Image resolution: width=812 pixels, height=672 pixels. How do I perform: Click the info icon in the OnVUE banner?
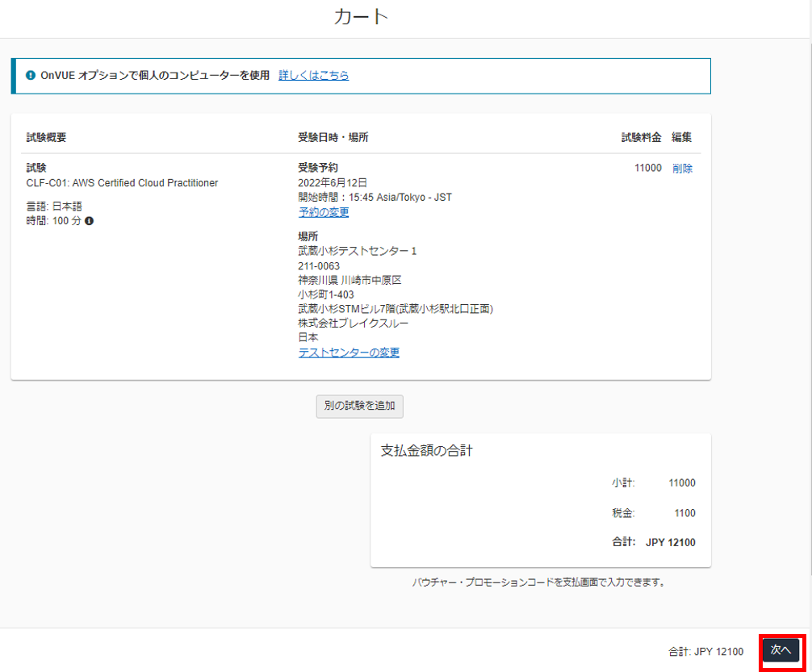(31, 75)
